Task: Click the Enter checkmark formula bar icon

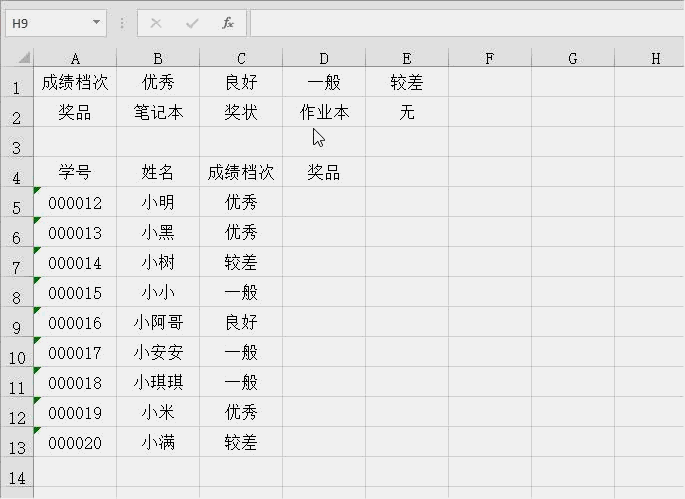Action: tap(192, 23)
